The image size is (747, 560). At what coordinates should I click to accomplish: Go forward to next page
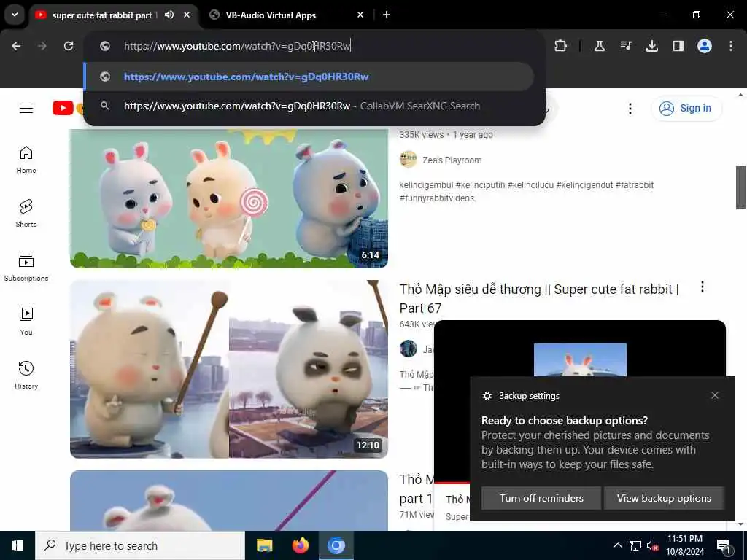tap(42, 46)
